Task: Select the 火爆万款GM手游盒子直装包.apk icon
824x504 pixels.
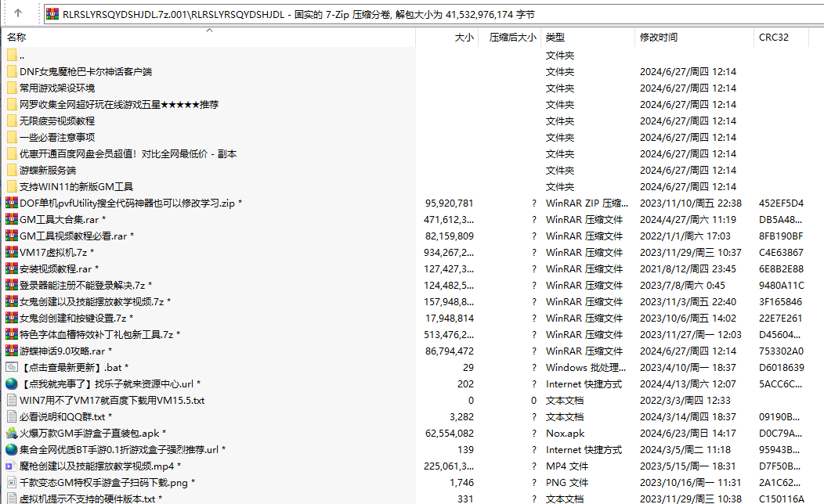Action: (11, 433)
